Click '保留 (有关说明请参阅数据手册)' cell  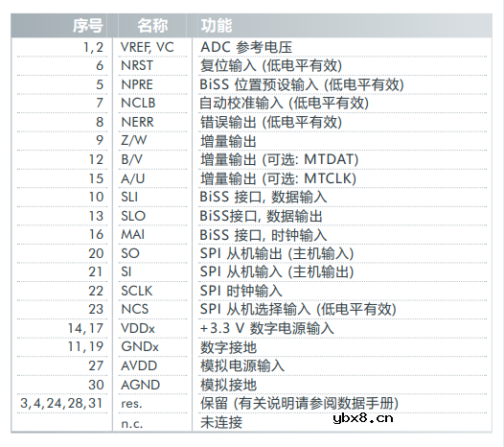(300, 403)
